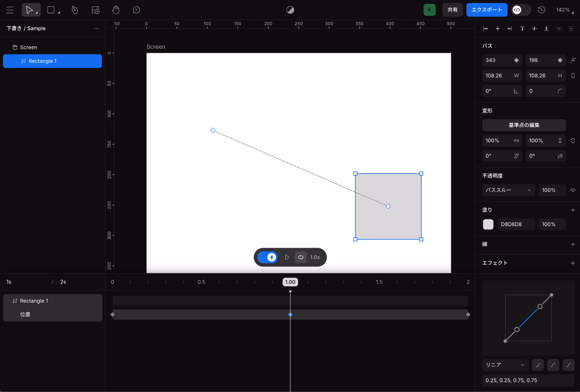This screenshot has height=392, width=580.
Task: Select the Pen tool
Action: [x=74, y=10]
